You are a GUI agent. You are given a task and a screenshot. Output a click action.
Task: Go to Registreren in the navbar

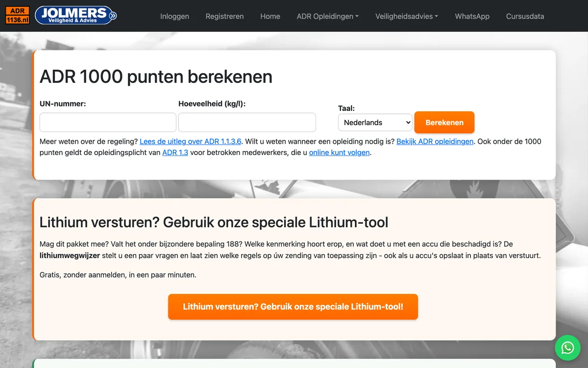224,16
